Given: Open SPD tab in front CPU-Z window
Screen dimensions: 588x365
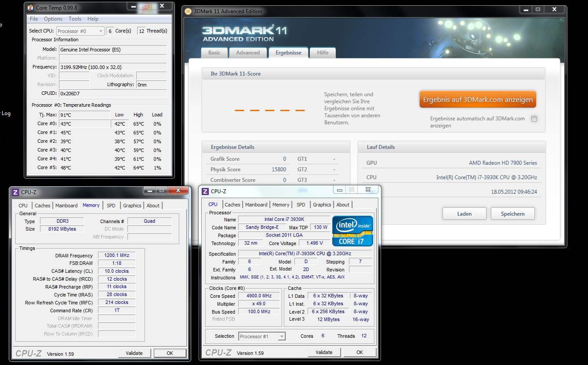Looking at the screenshot, I should coord(301,205).
